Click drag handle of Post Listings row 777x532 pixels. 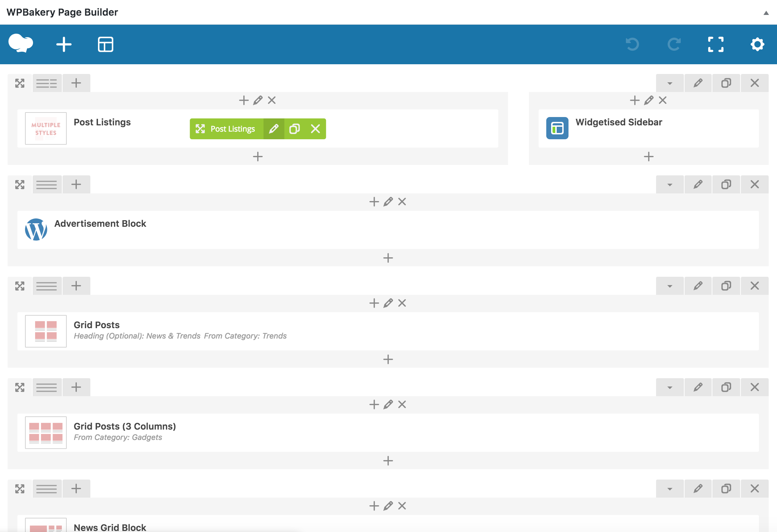pos(20,83)
